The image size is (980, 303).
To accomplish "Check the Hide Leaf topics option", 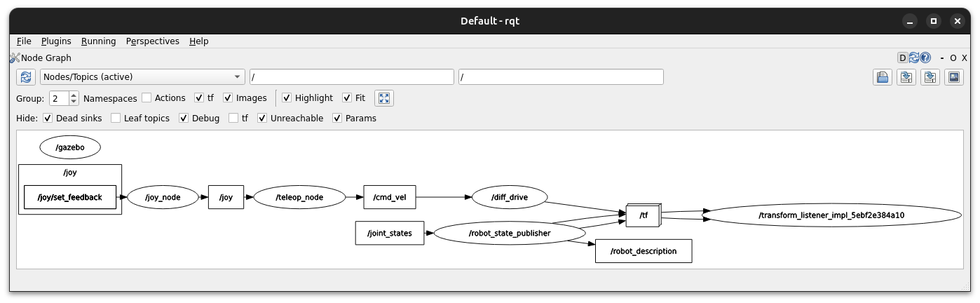I will point(116,119).
